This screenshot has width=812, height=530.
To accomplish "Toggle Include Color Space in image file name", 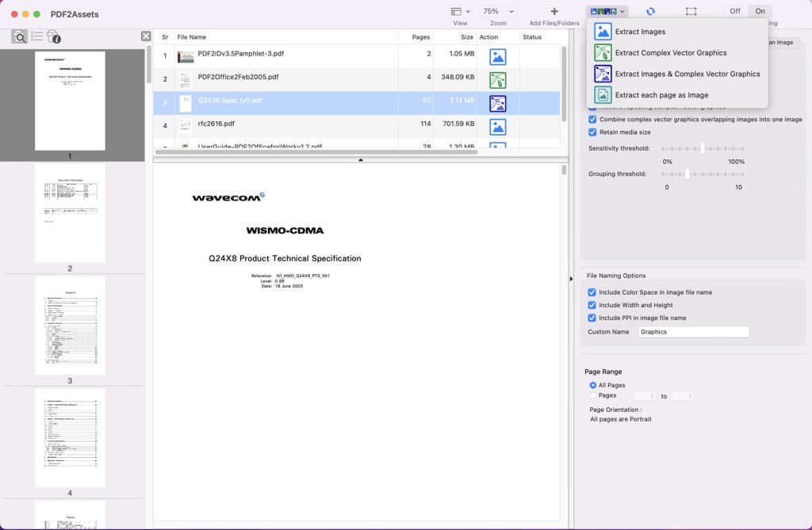I will point(592,292).
